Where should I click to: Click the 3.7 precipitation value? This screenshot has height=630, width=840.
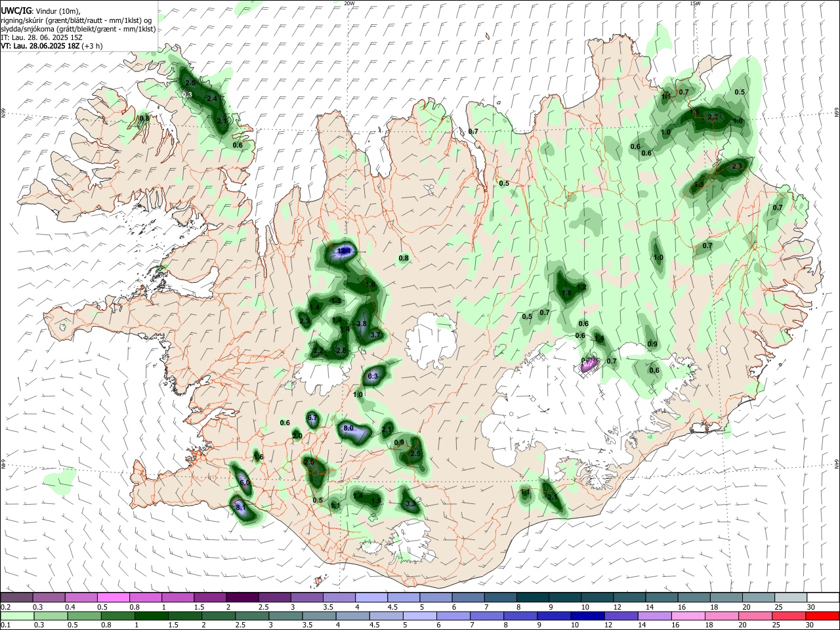coord(375,335)
